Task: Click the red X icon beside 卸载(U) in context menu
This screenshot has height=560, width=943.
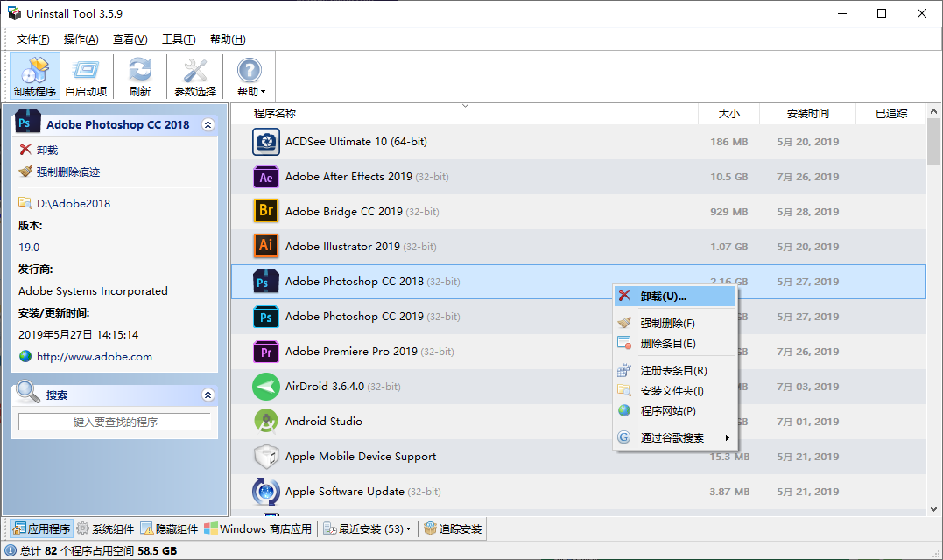Action: click(x=624, y=296)
